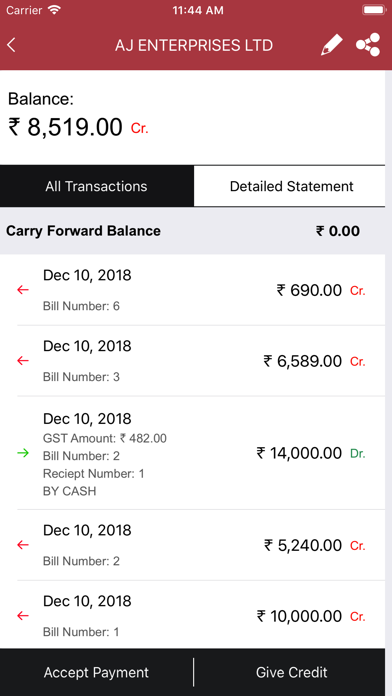
Task: Open the ₹10,000.00 Cr. transaction
Action: click(193, 616)
